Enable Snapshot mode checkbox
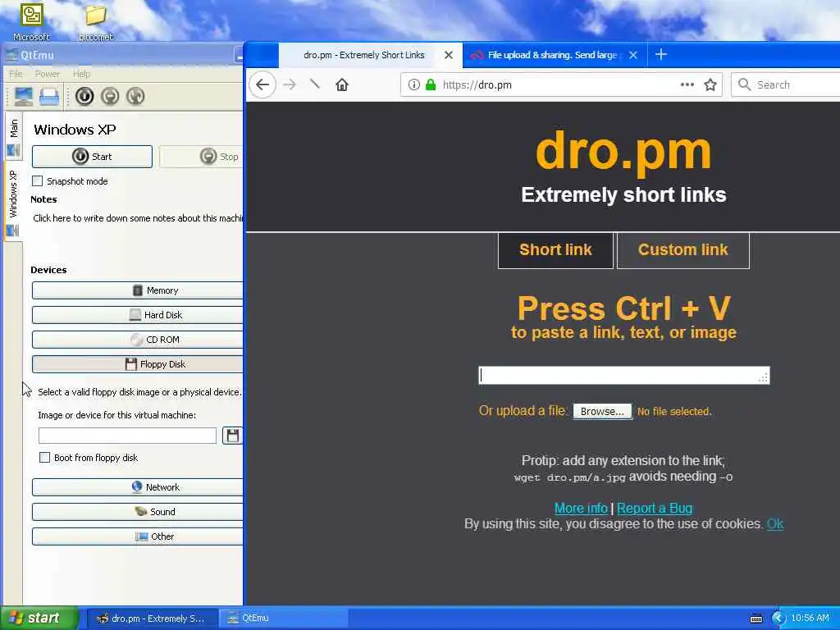The width and height of the screenshot is (840, 630). (x=38, y=181)
